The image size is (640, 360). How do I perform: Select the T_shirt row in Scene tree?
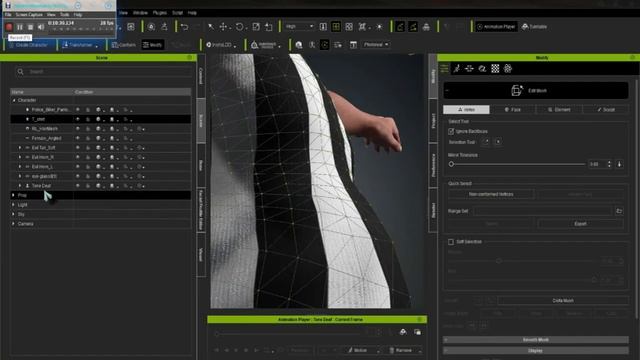[100, 119]
